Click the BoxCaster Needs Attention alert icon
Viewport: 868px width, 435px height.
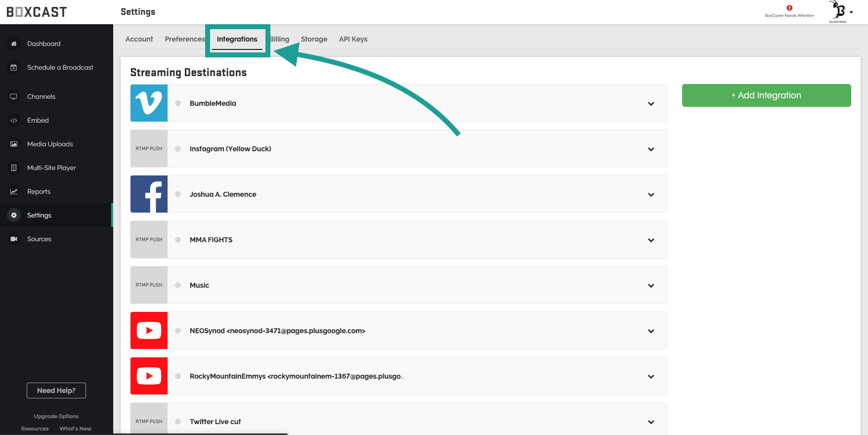point(789,8)
